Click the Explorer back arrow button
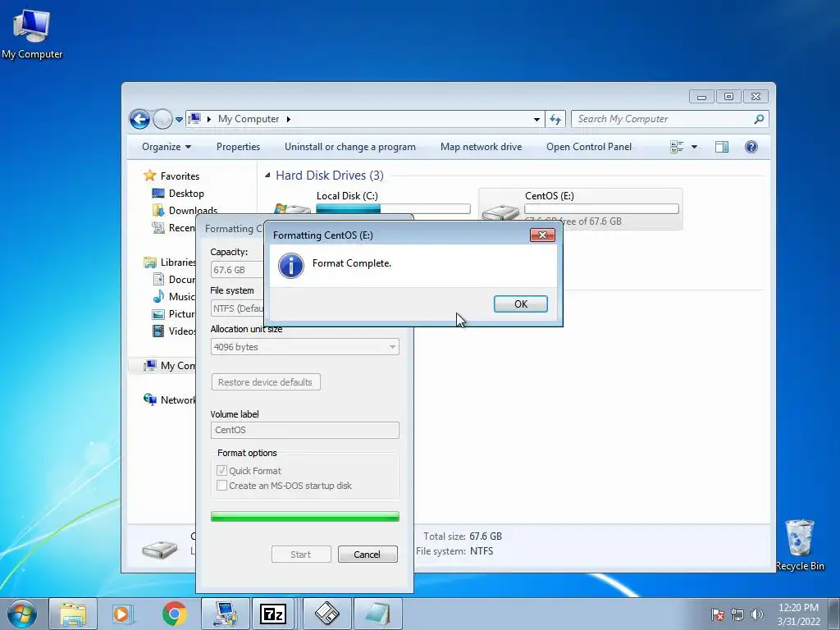This screenshot has width=840, height=630. 139,119
